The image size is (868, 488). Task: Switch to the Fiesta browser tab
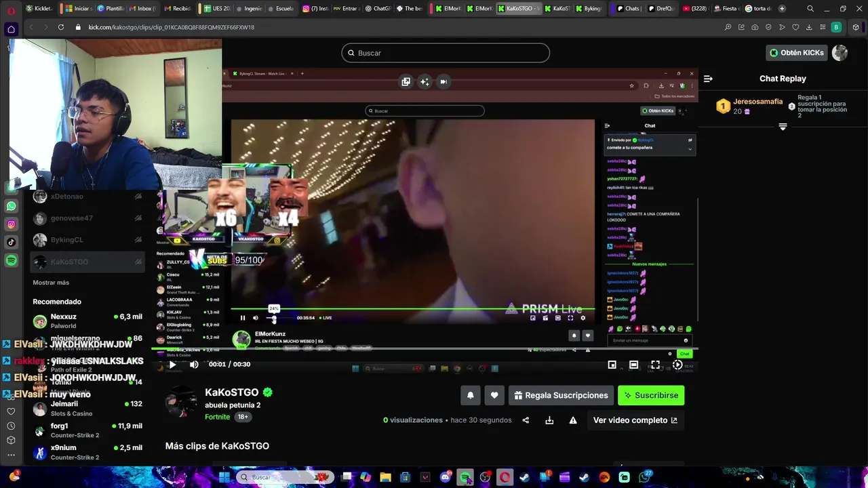[x=726, y=9]
